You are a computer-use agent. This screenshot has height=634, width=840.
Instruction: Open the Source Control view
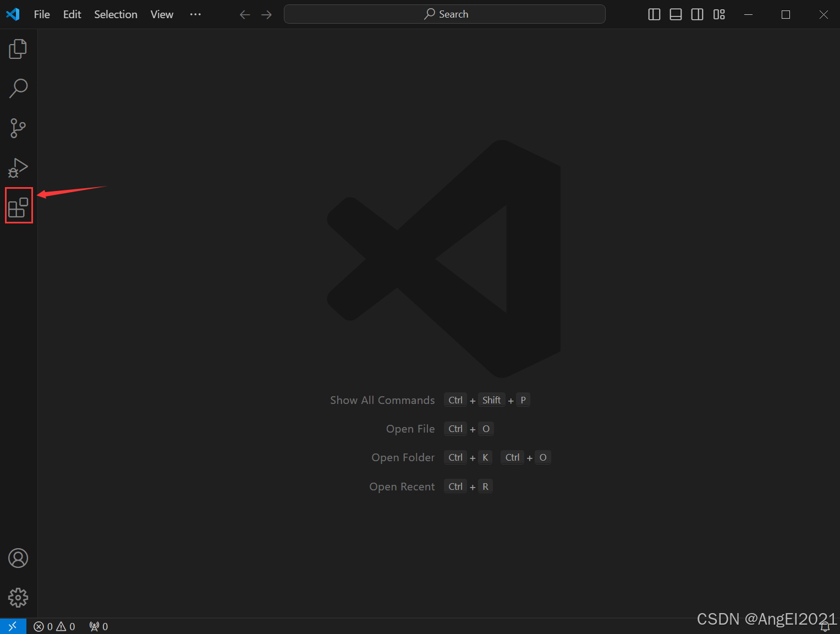coord(18,128)
